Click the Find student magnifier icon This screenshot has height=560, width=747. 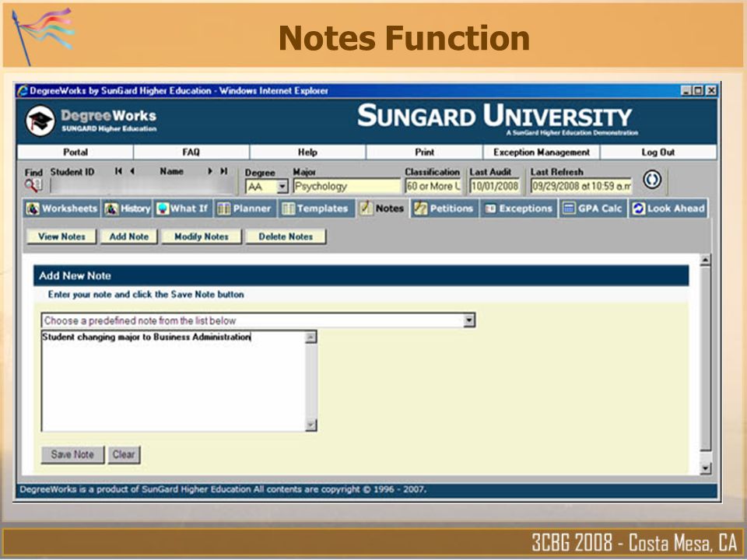33,186
